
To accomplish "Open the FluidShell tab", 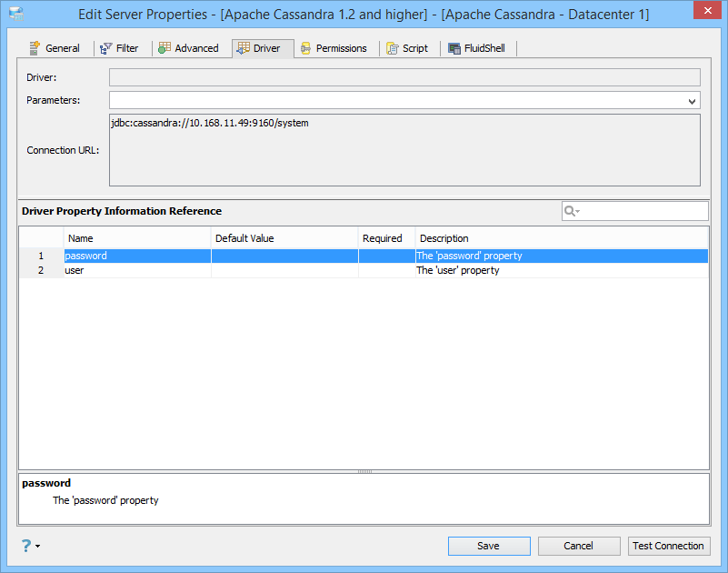I will click(x=476, y=48).
